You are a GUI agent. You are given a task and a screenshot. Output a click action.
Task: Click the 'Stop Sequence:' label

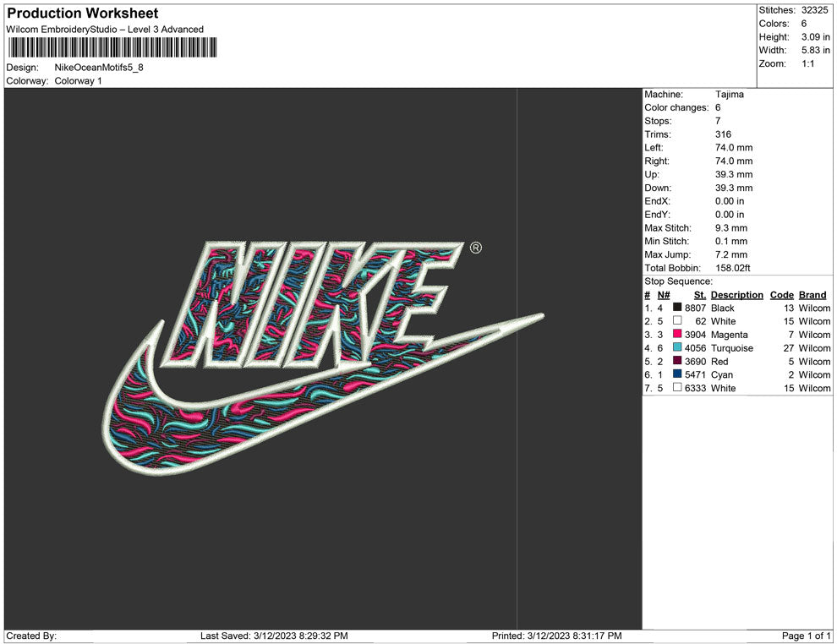click(678, 281)
